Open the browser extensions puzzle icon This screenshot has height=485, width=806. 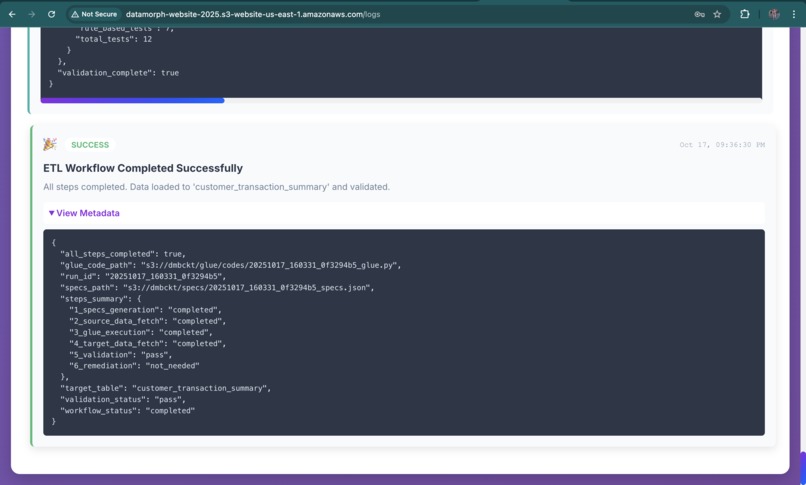744,14
